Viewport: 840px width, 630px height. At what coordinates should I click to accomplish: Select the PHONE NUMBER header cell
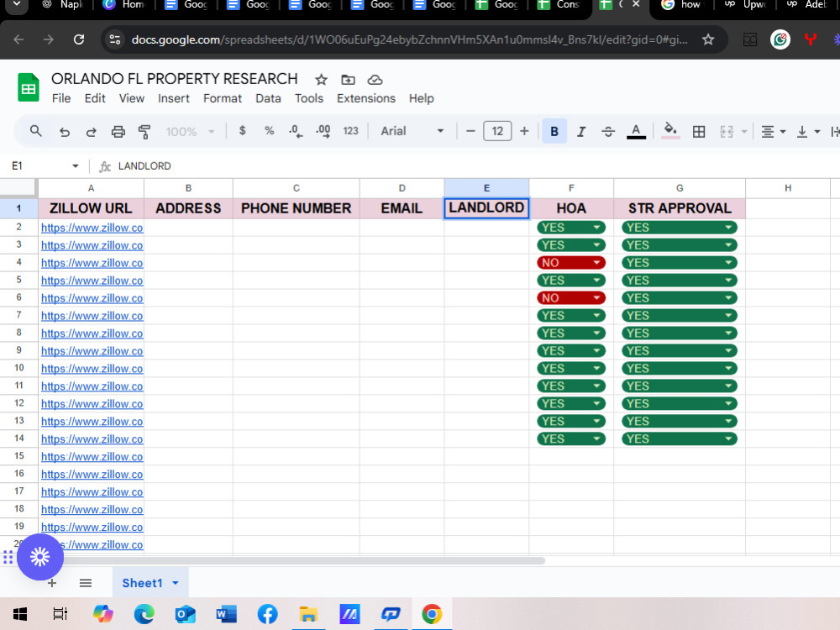point(297,208)
